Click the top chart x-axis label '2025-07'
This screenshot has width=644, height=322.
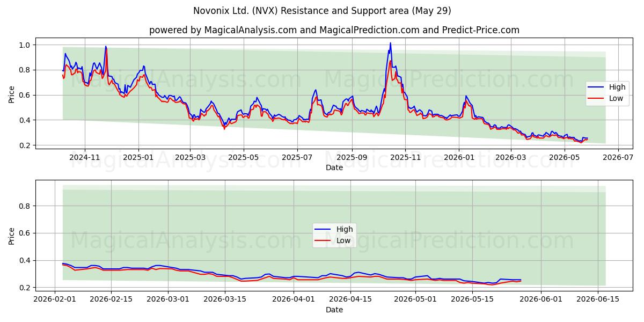click(298, 158)
